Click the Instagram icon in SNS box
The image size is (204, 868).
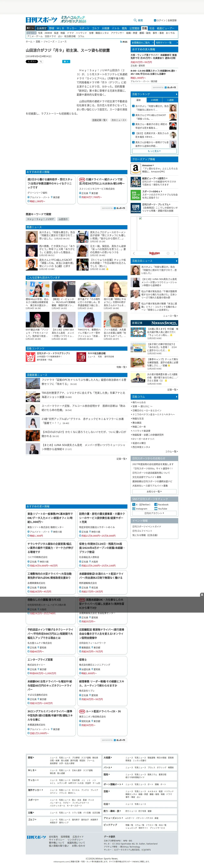tap(134, 509)
